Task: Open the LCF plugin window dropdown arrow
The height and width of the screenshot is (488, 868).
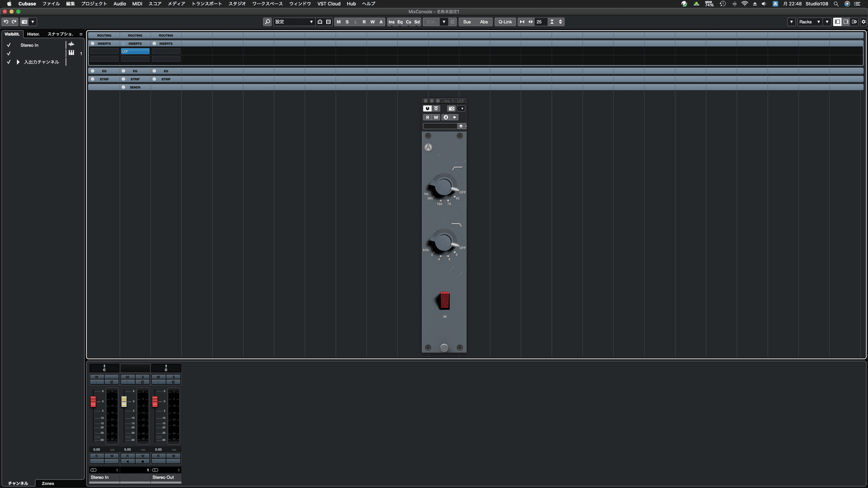Action: point(462,108)
